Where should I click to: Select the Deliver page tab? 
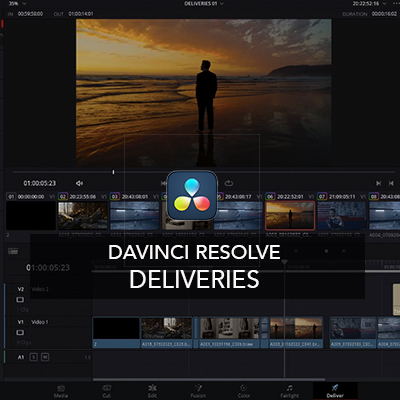pos(335,391)
